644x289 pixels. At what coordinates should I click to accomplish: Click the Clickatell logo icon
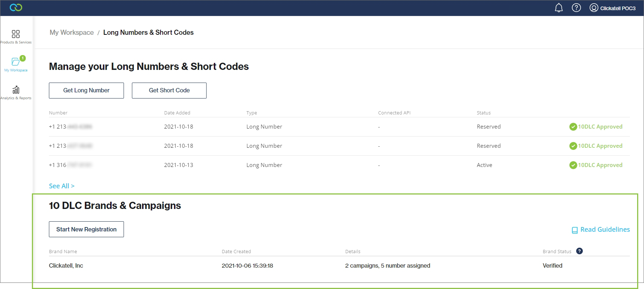point(16,8)
